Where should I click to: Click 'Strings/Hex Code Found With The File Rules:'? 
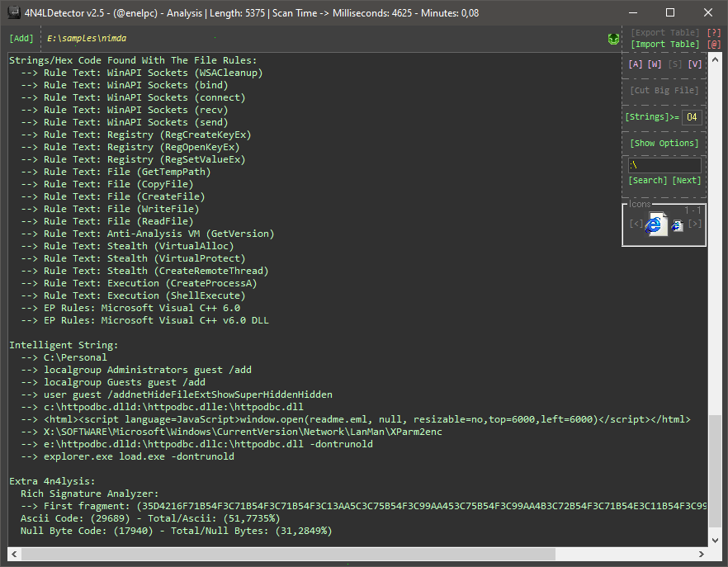click(133, 61)
